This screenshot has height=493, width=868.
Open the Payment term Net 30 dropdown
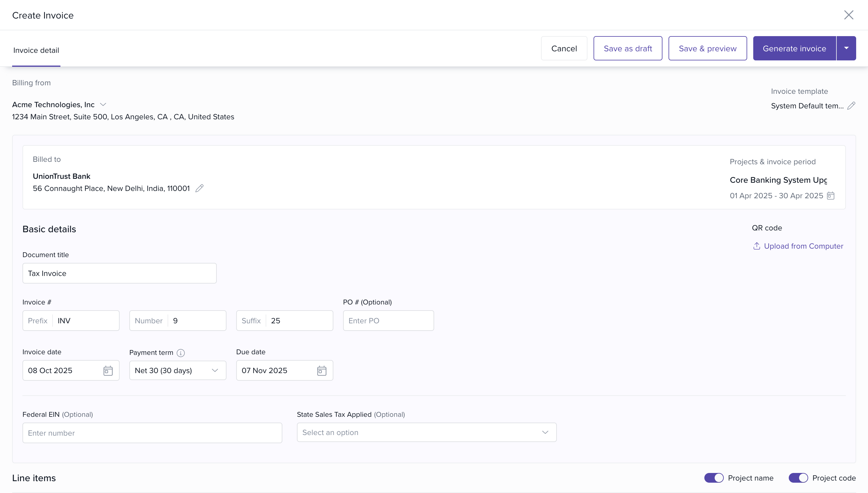[177, 370]
